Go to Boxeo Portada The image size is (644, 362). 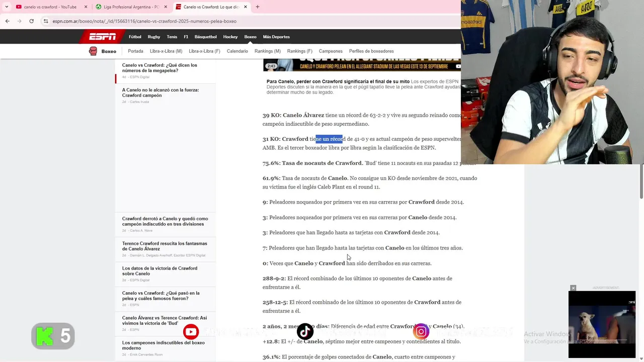[x=135, y=51]
